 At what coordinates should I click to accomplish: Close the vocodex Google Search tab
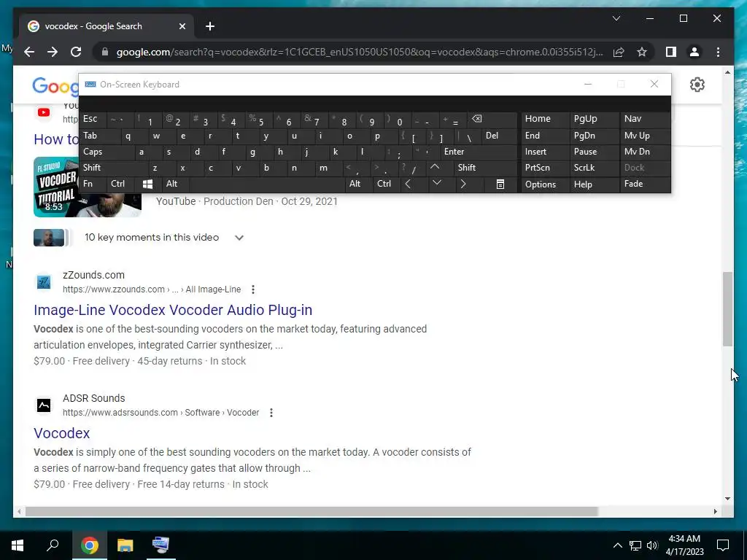pos(182,26)
